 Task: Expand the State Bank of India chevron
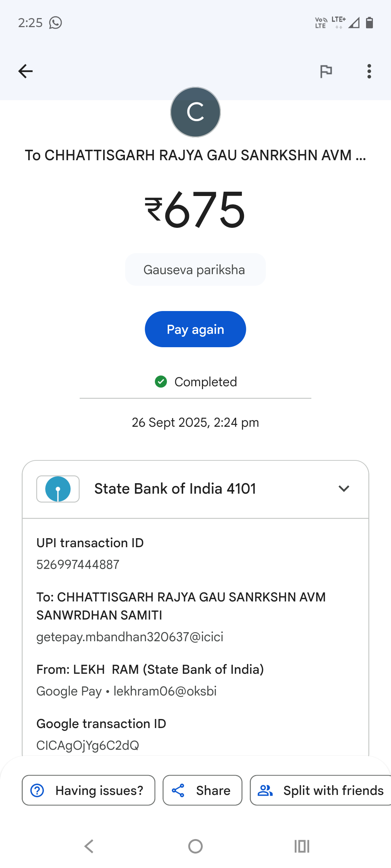344,489
